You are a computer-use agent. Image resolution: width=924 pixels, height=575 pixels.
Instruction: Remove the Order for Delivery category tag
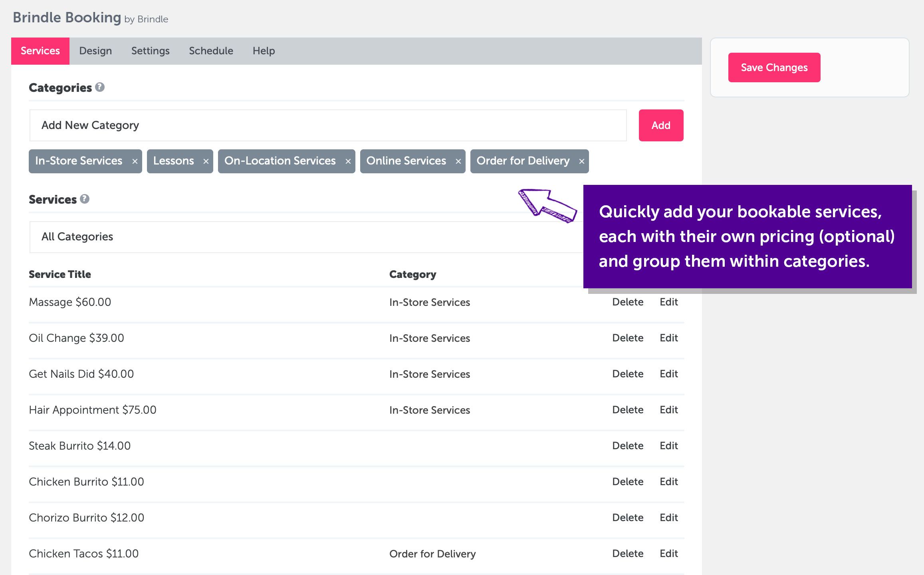coord(582,161)
